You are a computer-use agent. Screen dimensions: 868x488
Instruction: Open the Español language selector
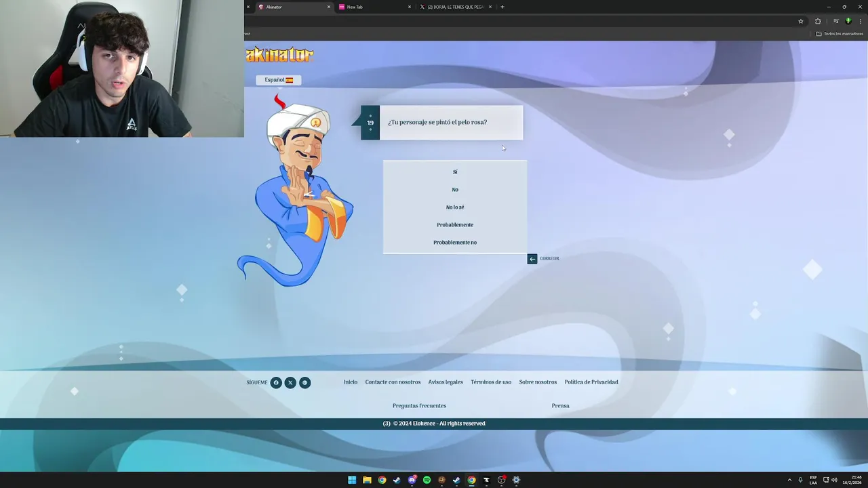pos(279,80)
